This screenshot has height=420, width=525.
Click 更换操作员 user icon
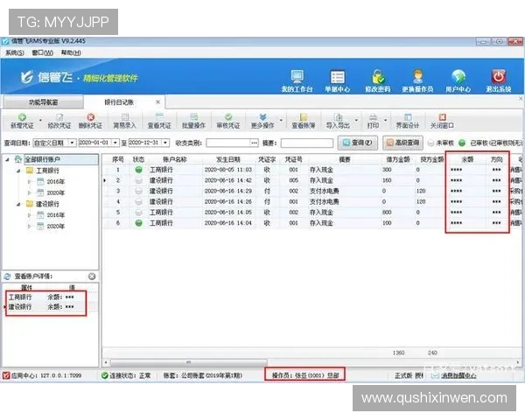point(417,77)
